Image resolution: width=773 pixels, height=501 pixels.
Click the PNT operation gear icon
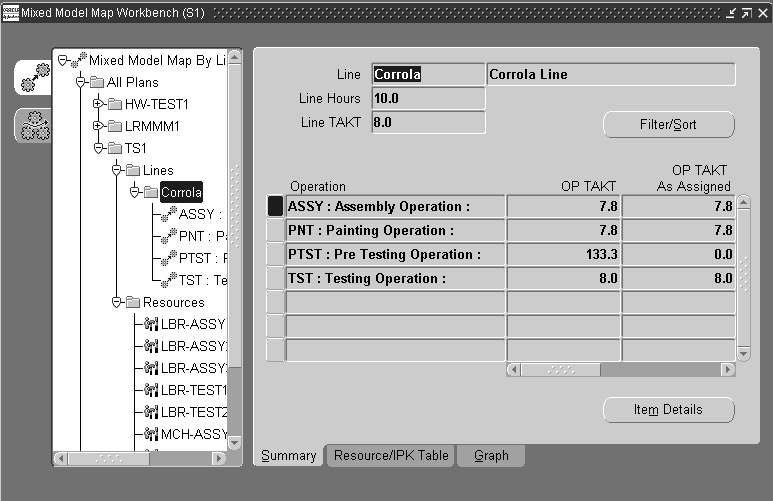(169, 236)
